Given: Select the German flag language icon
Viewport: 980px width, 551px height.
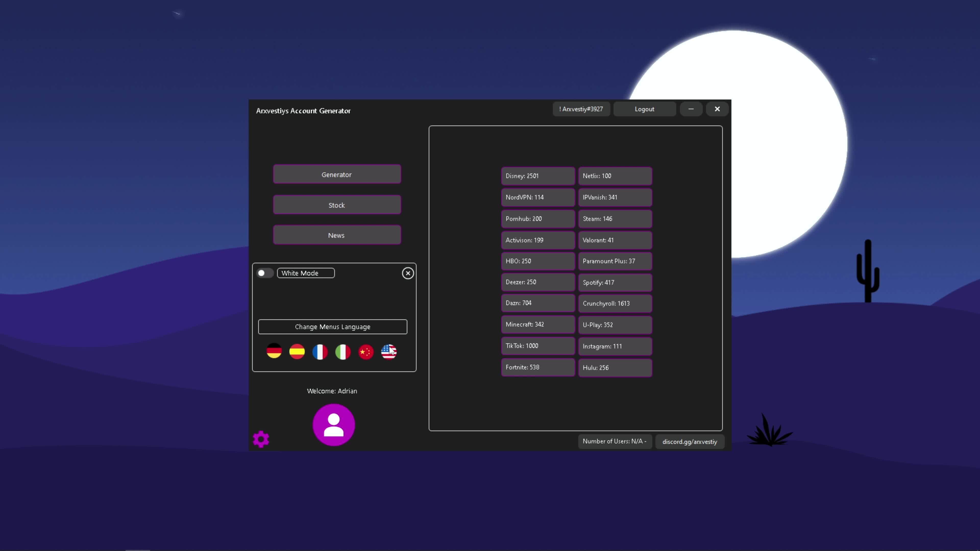Looking at the screenshot, I should click(274, 352).
